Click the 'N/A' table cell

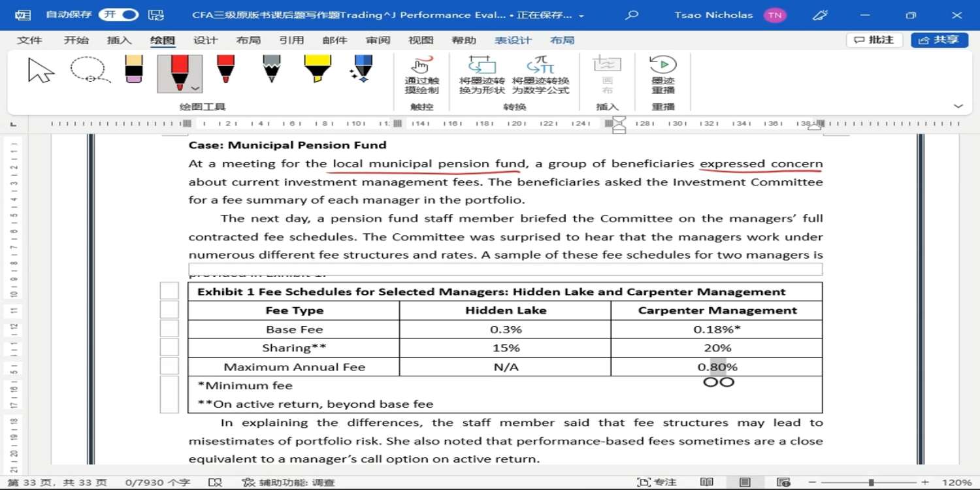[x=506, y=367]
